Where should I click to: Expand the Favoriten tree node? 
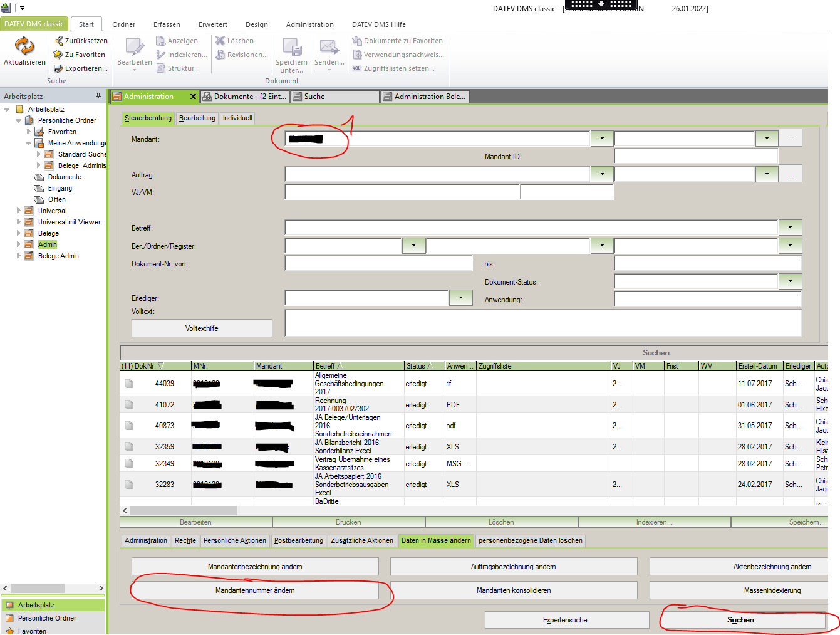pyautogui.click(x=29, y=132)
